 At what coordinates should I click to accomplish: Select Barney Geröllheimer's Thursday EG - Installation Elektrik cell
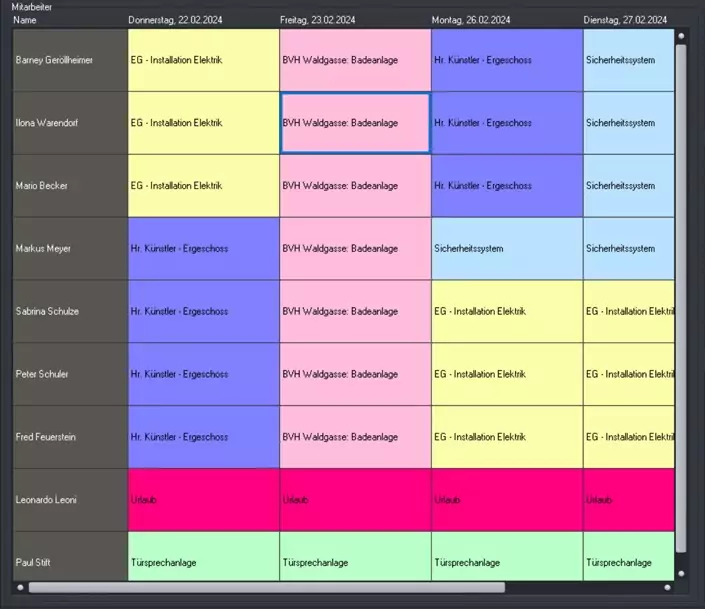(x=204, y=60)
